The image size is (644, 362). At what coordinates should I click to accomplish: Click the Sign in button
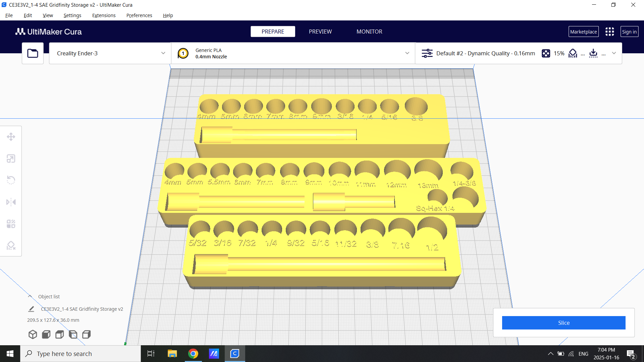[x=629, y=32]
